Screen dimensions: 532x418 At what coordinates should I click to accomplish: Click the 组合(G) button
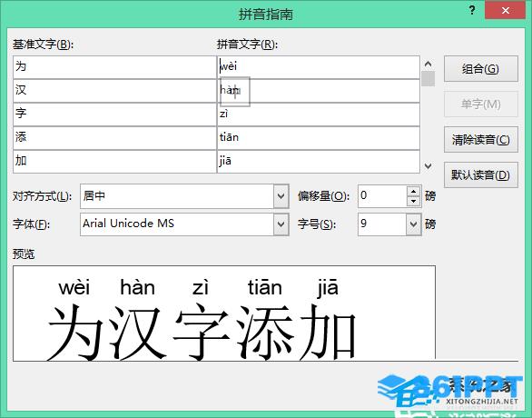tap(481, 69)
